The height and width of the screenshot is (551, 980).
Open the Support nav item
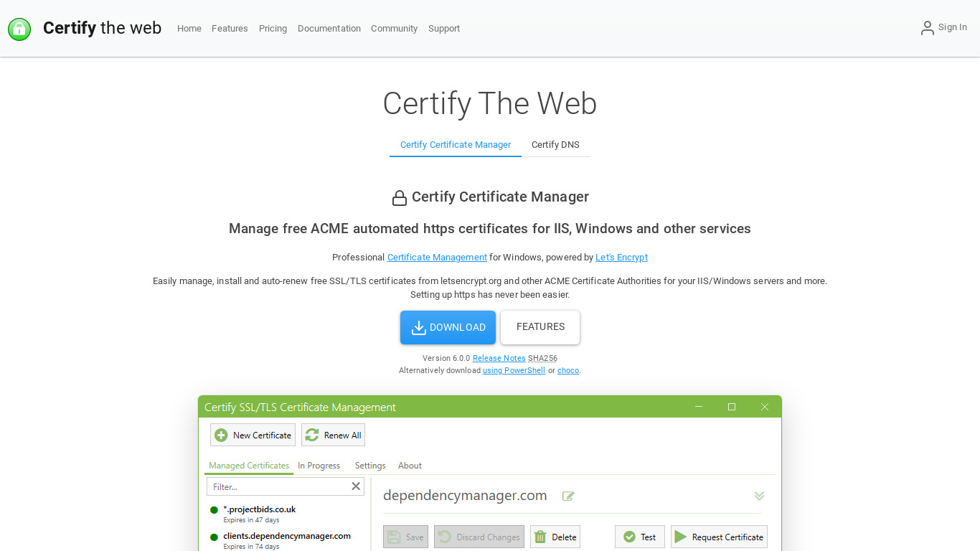coord(444,29)
